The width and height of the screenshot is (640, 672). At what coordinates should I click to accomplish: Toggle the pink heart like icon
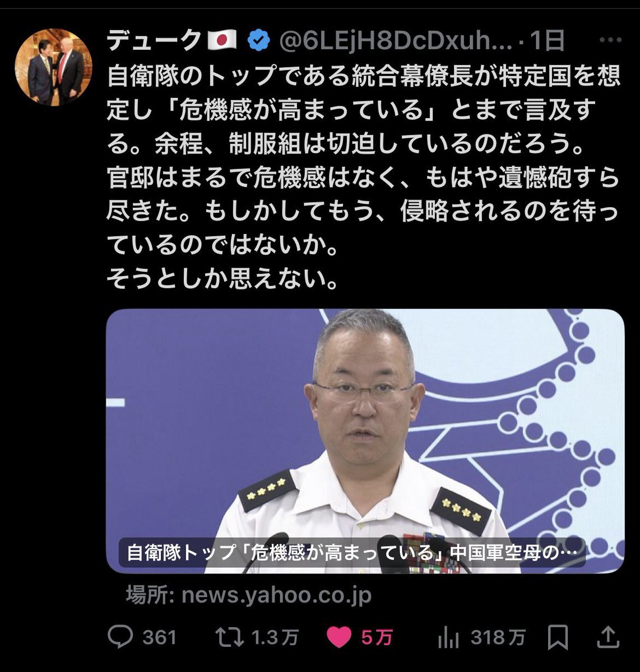click(x=339, y=637)
